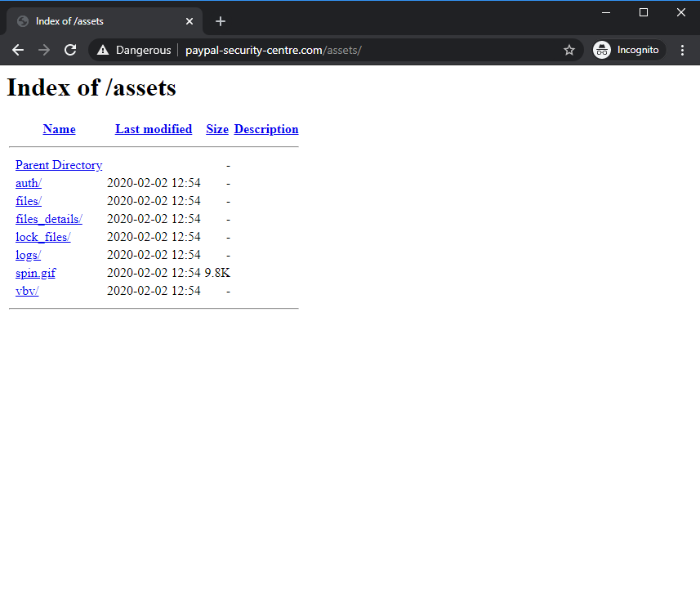The image size is (700, 616).
Task: Open the files_details/ directory
Action: click(49, 219)
